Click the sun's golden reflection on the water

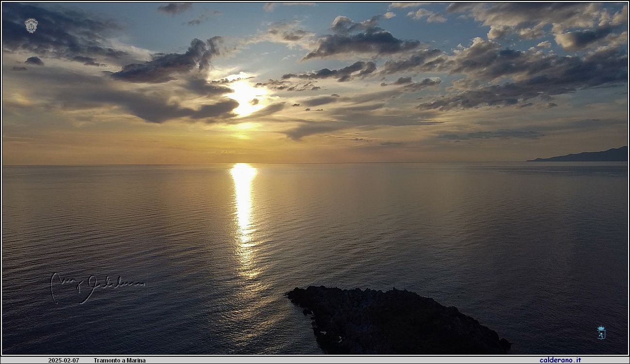tap(243, 204)
